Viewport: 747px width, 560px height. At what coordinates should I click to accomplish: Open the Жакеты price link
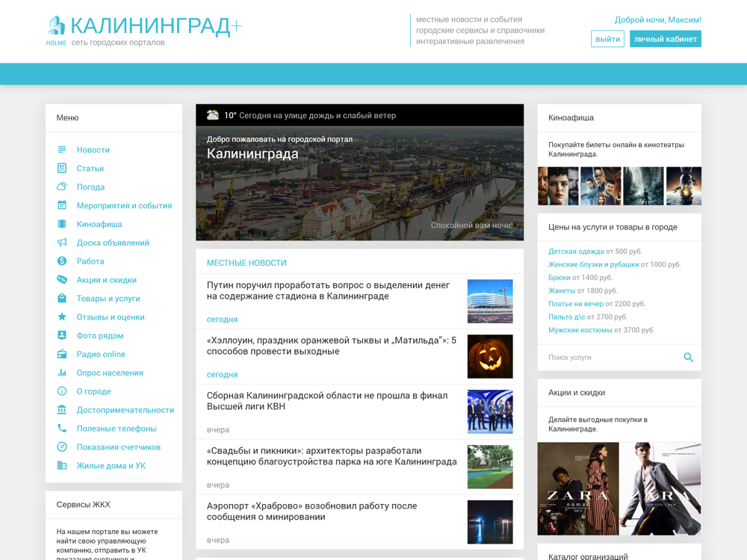point(562,290)
